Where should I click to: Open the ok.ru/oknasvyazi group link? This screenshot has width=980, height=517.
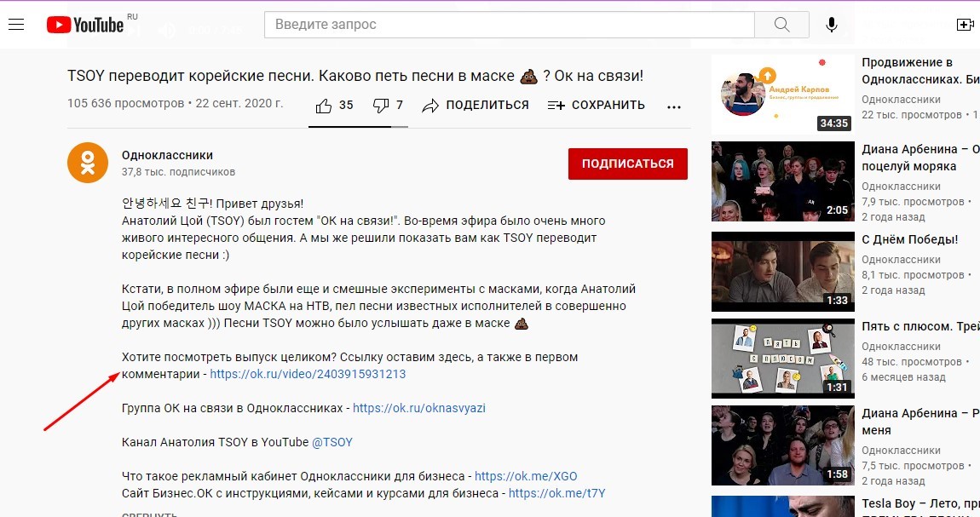[x=418, y=408]
